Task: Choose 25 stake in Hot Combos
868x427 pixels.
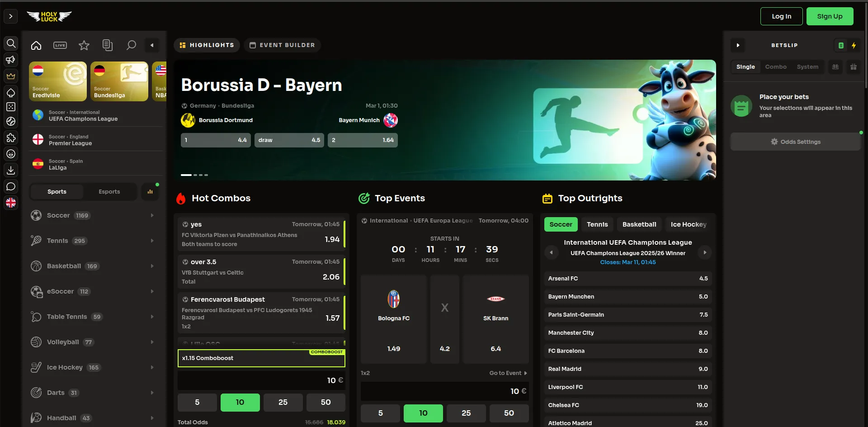Action: pos(283,402)
